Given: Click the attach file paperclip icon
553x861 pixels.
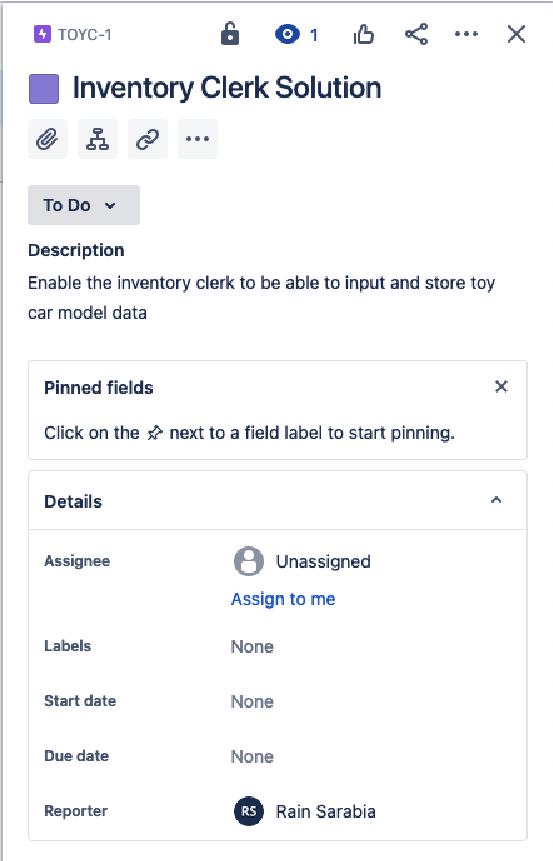Looking at the screenshot, I should (48, 139).
